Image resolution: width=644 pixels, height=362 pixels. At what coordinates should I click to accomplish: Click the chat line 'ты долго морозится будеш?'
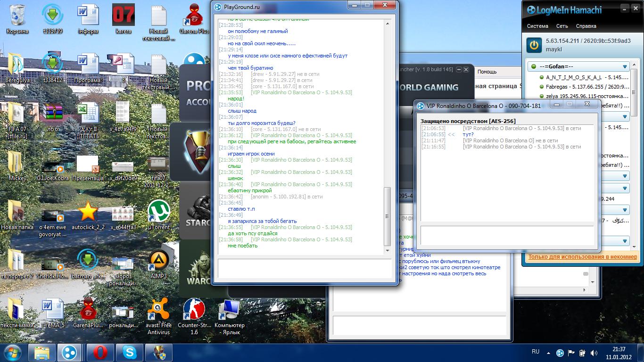point(261,123)
